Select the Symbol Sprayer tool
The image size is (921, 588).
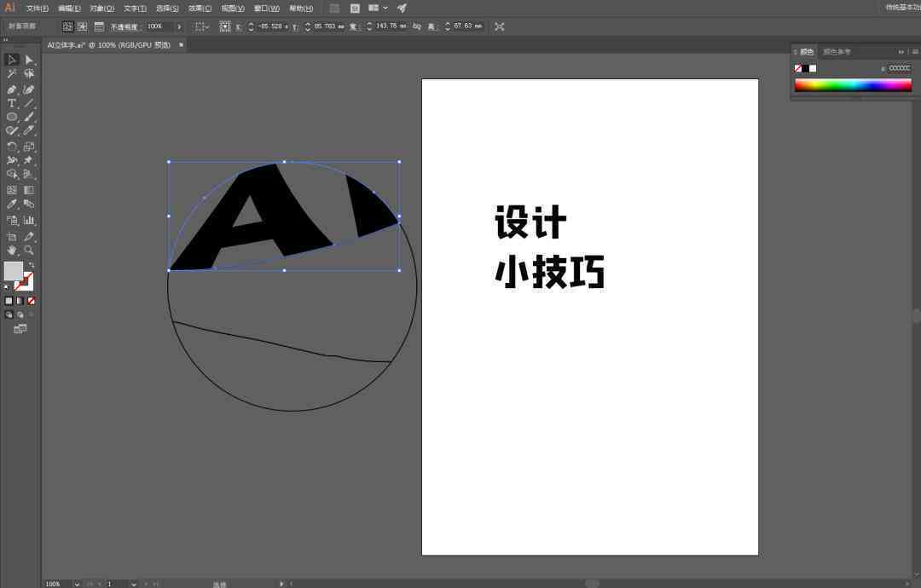(x=11, y=221)
